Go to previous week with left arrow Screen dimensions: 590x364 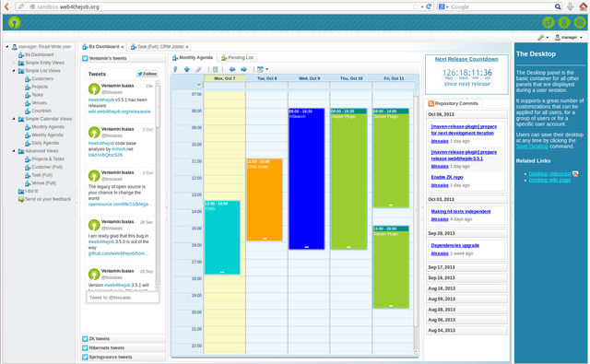[x=232, y=69]
